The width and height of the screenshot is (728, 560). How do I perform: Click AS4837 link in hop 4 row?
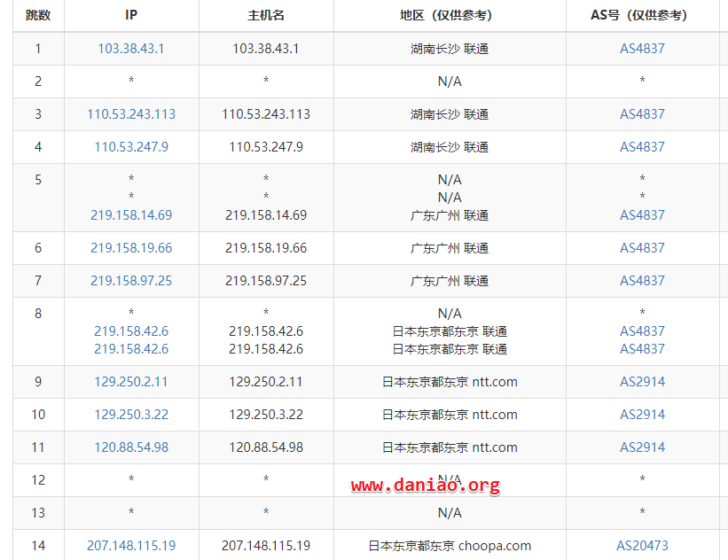click(642, 147)
